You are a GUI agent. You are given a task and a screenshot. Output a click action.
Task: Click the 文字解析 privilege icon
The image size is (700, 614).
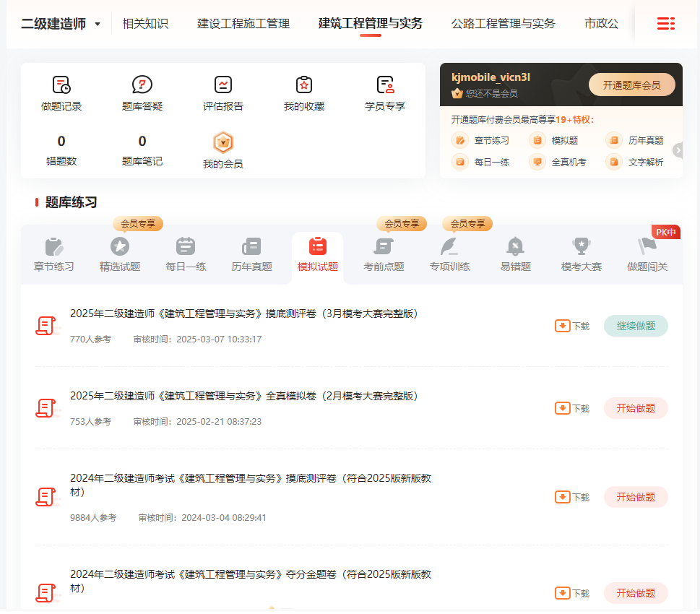pyautogui.click(x=614, y=162)
